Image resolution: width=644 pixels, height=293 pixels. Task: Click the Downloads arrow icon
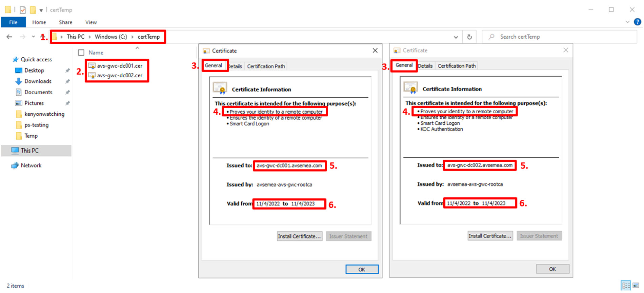pyautogui.click(x=18, y=81)
